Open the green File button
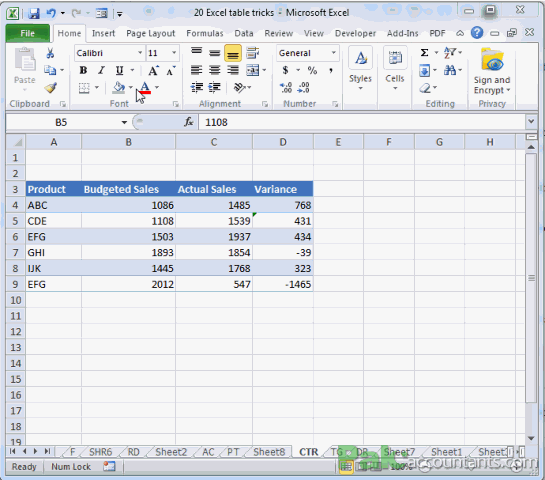 click(x=27, y=33)
